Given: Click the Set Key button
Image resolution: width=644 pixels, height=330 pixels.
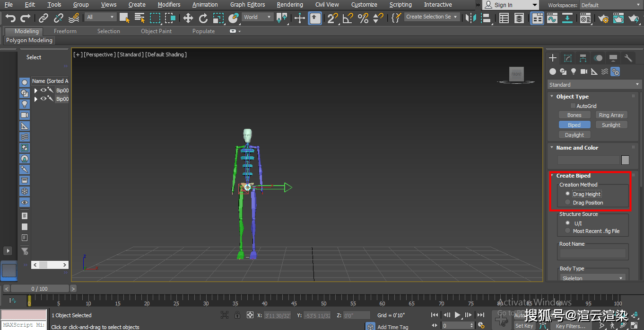Looking at the screenshot, I should [x=524, y=326].
